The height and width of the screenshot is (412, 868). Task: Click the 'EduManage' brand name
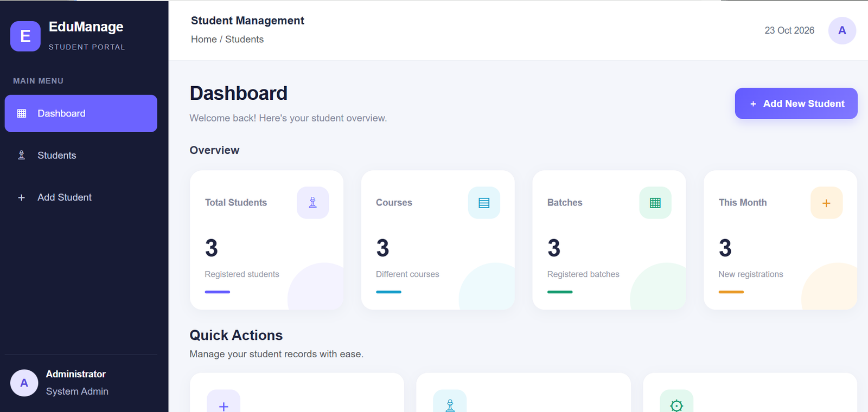point(86,27)
